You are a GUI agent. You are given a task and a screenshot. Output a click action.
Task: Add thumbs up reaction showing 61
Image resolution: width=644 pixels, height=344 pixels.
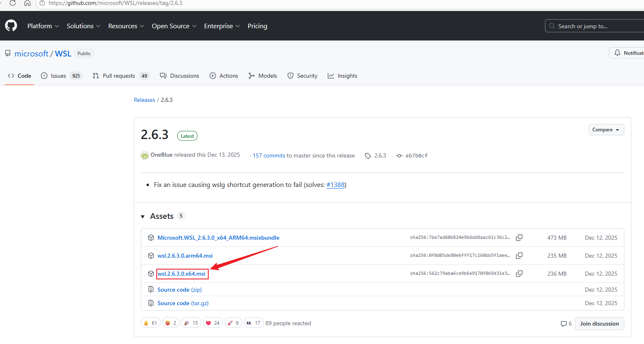click(151, 323)
